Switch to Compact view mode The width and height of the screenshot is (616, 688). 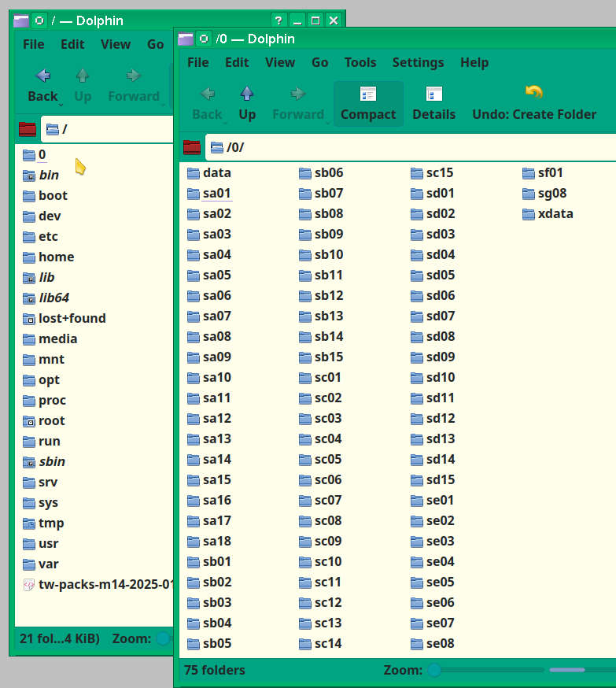(368, 104)
